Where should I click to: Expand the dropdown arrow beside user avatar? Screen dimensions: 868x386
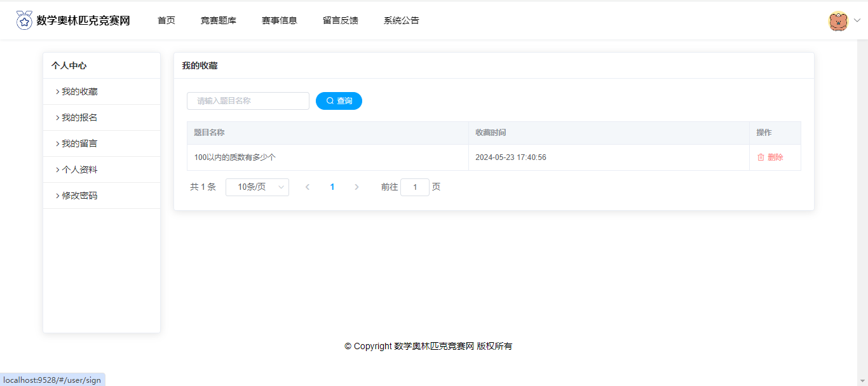857,20
